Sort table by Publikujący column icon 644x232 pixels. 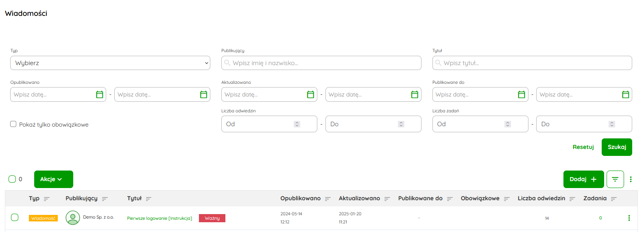(105, 199)
